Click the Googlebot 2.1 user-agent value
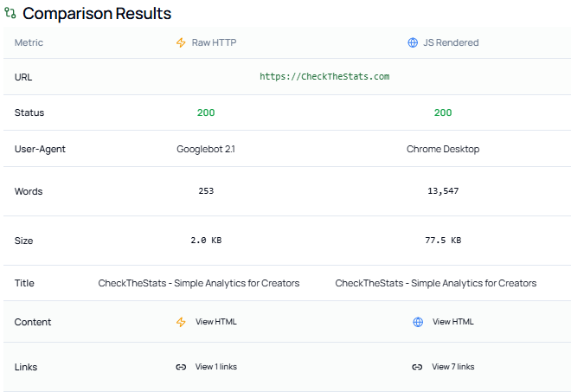Viewport: 571px width, 392px height. (x=206, y=149)
